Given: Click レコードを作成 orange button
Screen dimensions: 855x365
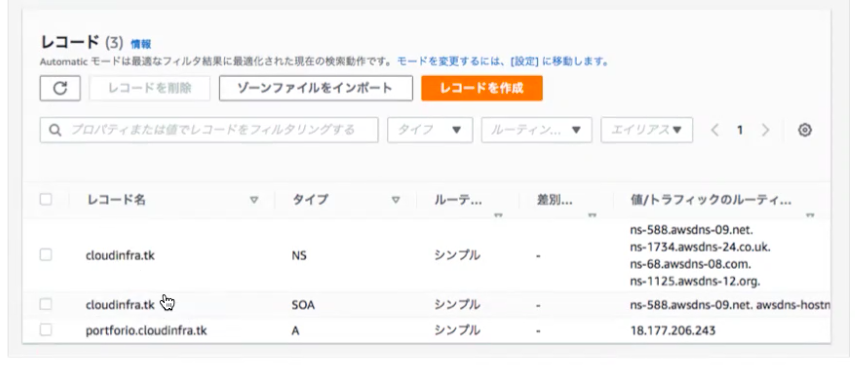Looking at the screenshot, I should pos(481,88).
